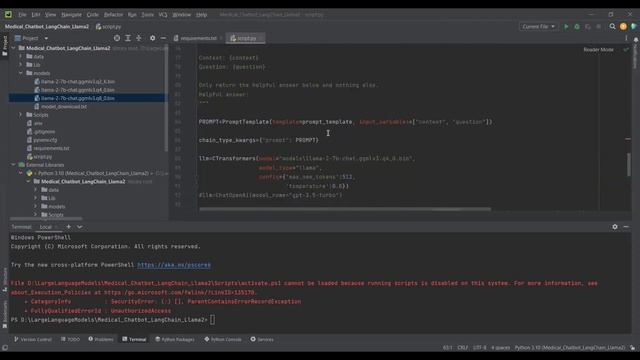Toggle tool window bars icon at the bottom-left corner
Viewport: 640px width, 360px height.
(x=5, y=348)
